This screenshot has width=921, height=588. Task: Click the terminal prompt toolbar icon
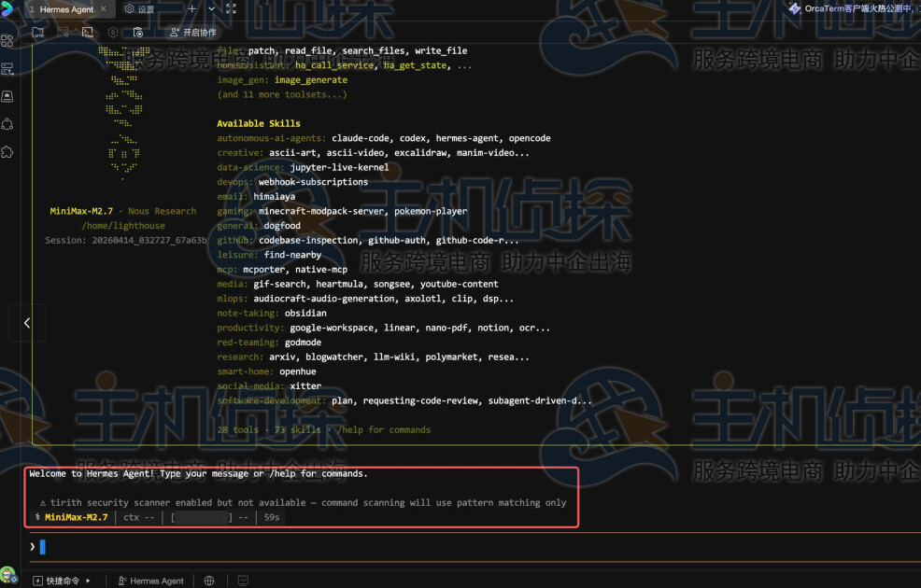(x=87, y=32)
